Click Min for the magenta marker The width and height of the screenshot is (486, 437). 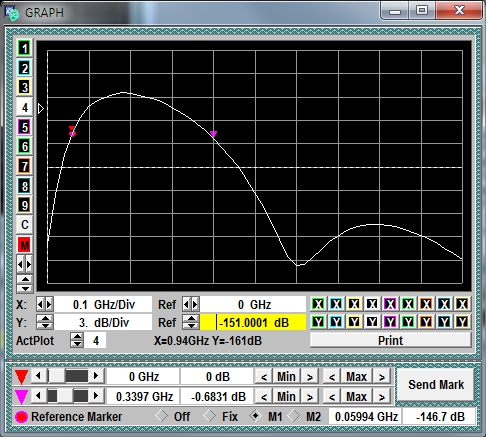click(286, 397)
